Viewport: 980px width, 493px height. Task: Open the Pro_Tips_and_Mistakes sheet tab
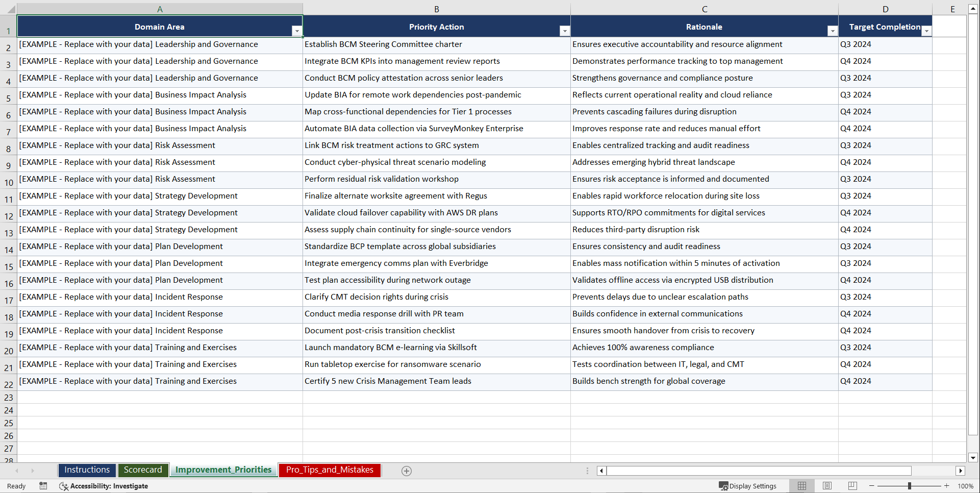click(329, 470)
